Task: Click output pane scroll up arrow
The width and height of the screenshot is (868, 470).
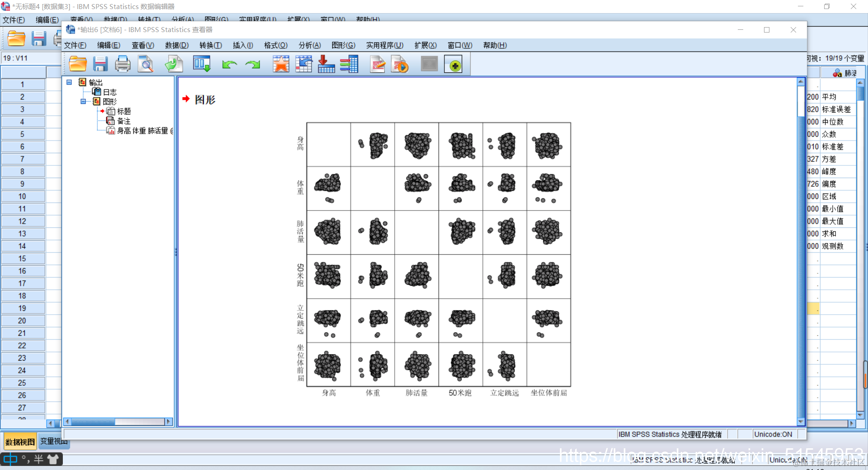Action: click(x=801, y=82)
